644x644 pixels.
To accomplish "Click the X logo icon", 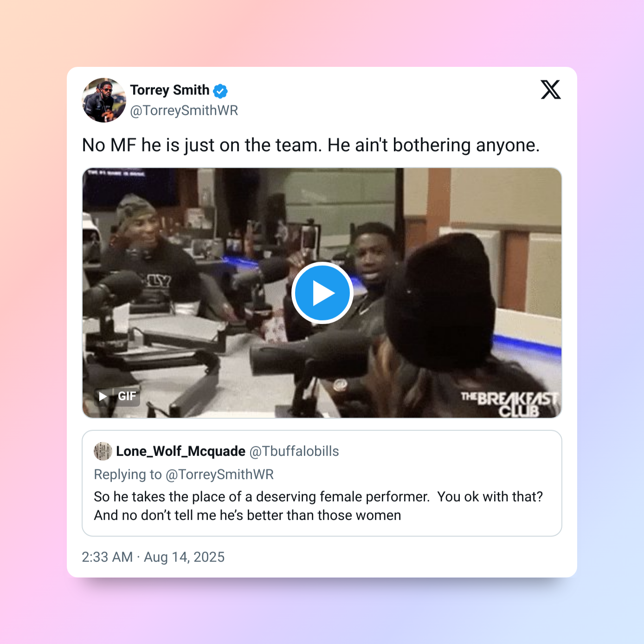I will (551, 90).
